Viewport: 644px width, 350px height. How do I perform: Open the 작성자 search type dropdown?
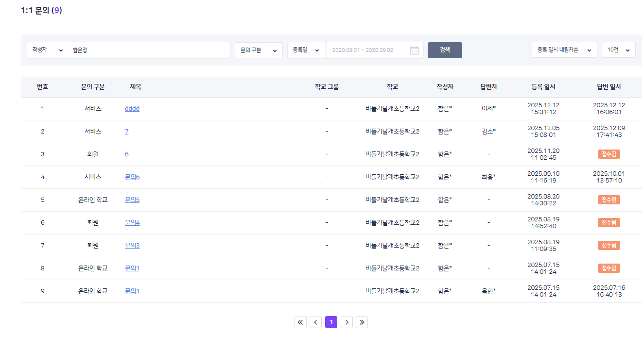pyautogui.click(x=48, y=50)
